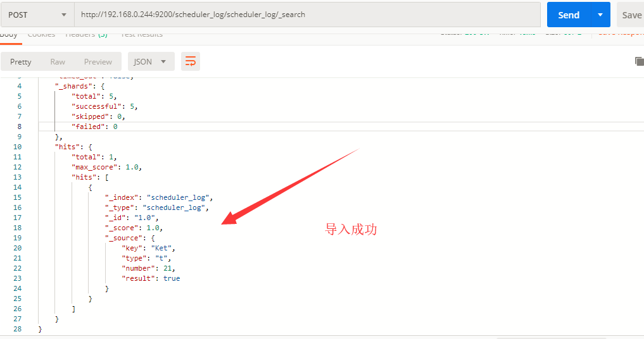Click line number 8 in the gutter
This screenshot has width=644, height=339.
(x=19, y=126)
